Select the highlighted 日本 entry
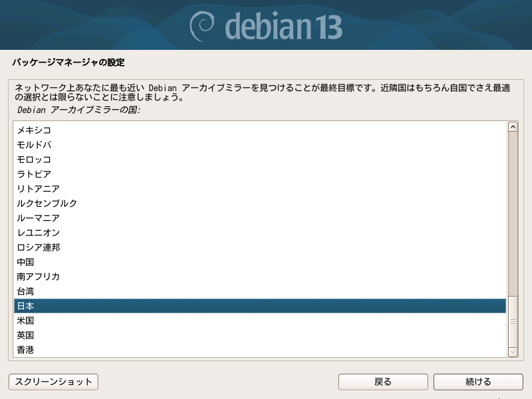 point(260,306)
